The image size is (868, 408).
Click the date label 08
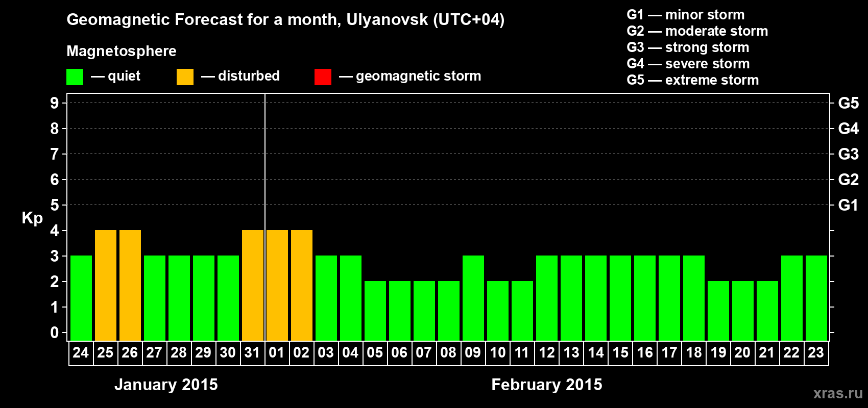pyautogui.click(x=448, y=352)
